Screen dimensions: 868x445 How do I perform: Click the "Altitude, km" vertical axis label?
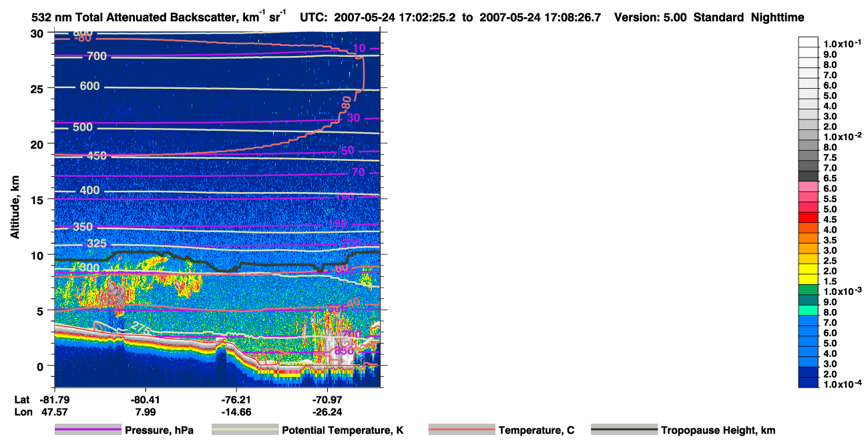coord(15,207)
